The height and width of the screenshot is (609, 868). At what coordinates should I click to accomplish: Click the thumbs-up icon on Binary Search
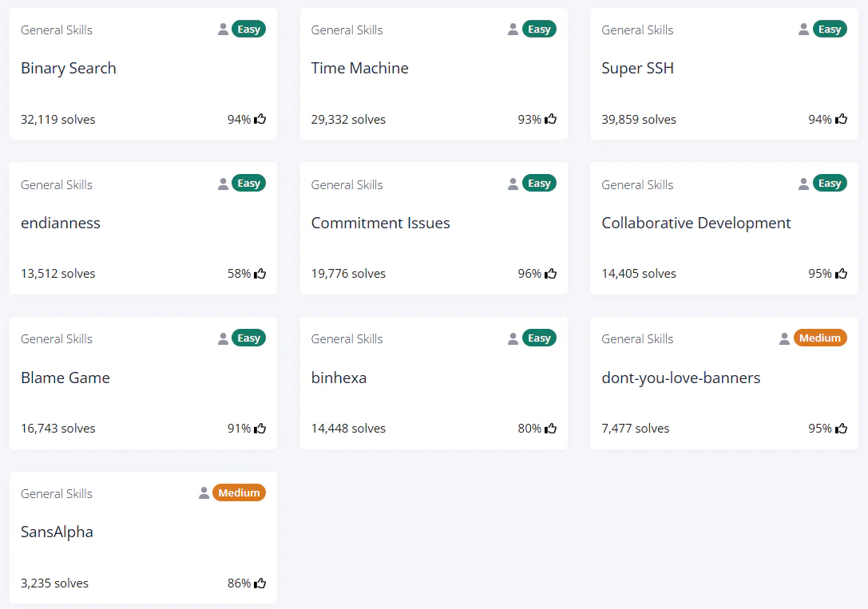tap(260, 119)
